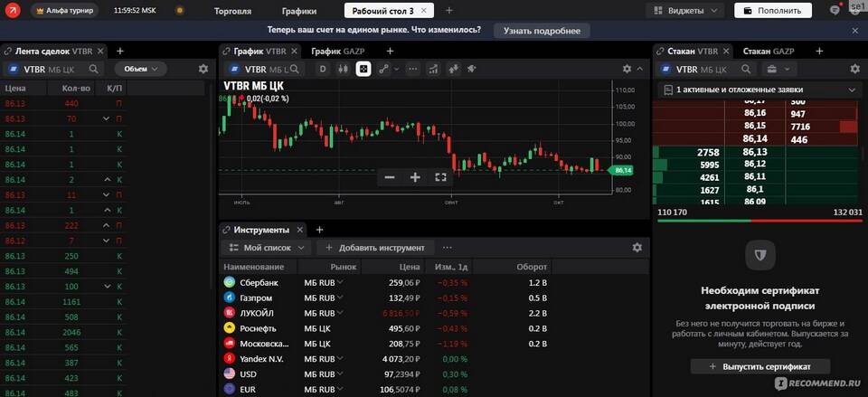Screen dimensions: 868x397
Task: Toggle the D timeframe button on chart
Action: [x=322, y=69]
